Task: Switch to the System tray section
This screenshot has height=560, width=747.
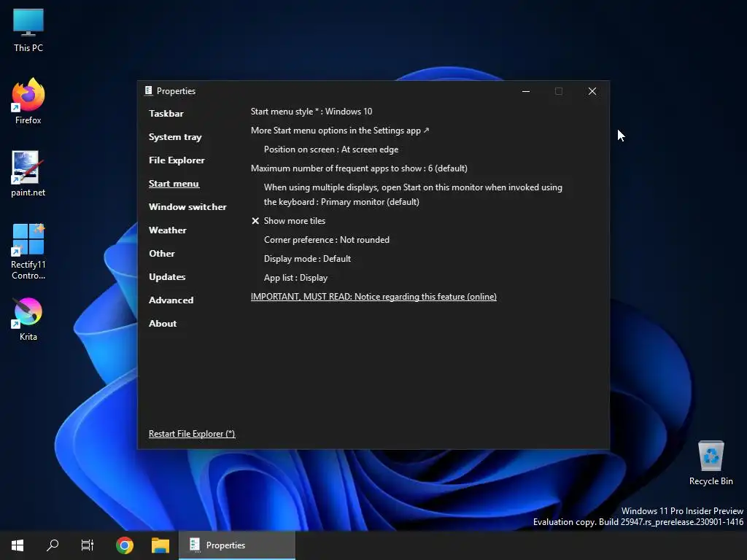Action: pos(175,137)
